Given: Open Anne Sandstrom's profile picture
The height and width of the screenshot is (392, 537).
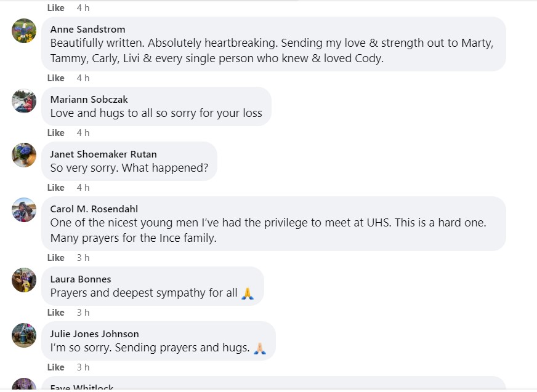Looking at the screenshot, I should point(24,31).
